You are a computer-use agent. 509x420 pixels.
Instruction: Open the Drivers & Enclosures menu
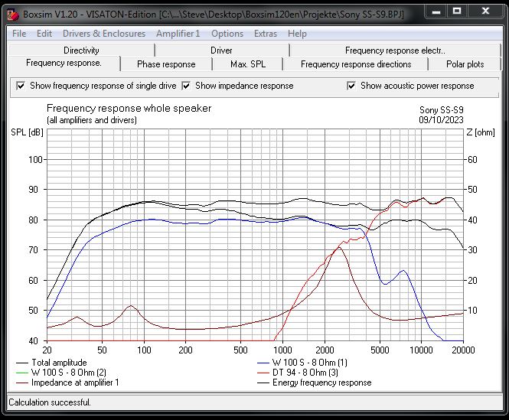(104, 34)
